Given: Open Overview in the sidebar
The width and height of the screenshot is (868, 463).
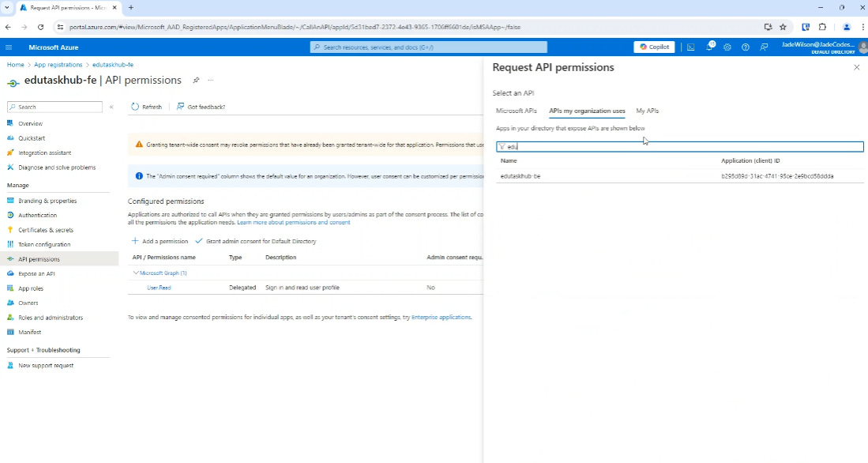Looking at the screenshot, I should [31, 123].
